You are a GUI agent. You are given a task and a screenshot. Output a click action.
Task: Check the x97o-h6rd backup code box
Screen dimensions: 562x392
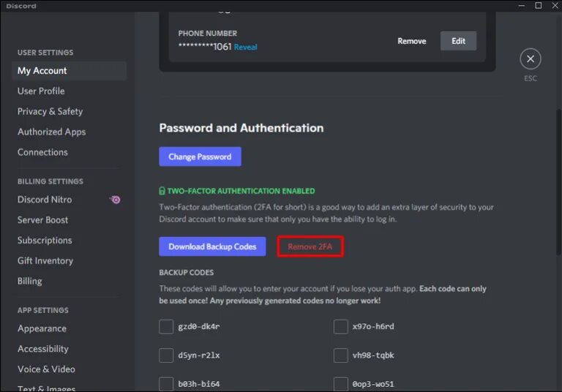(x=340, y=326)
